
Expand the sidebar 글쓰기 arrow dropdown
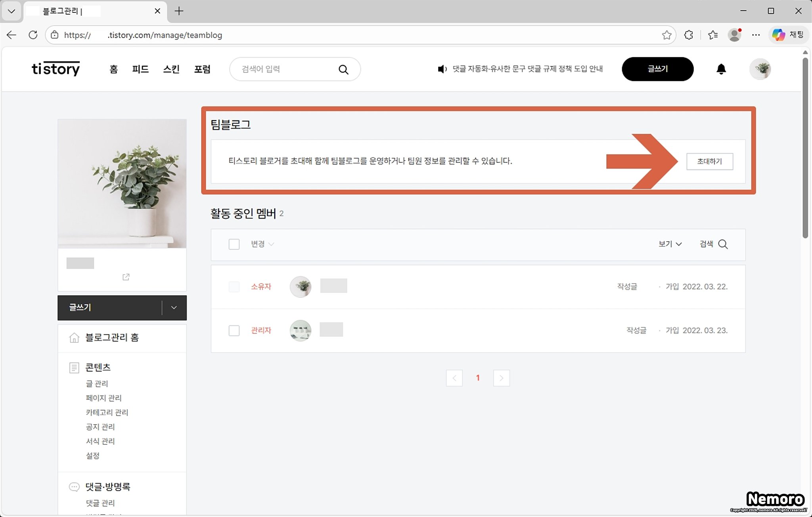pyautogui.click(x=174, y=308)
